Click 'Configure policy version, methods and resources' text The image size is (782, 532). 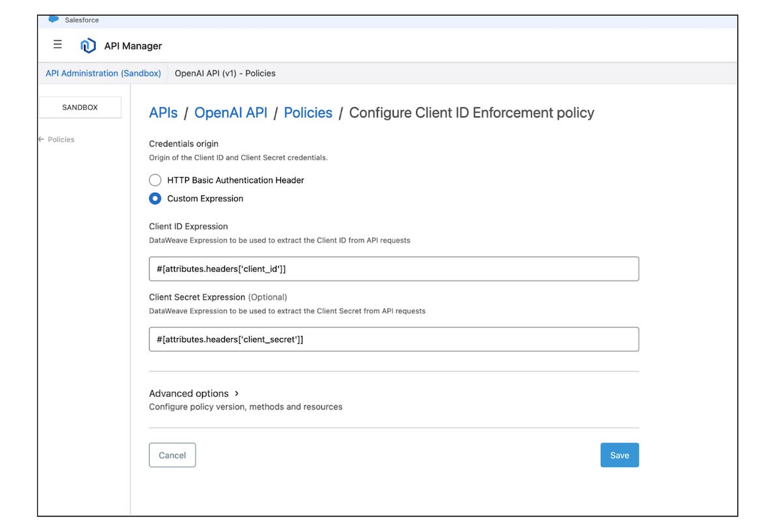pyautogui.click(x=246, y=407)
